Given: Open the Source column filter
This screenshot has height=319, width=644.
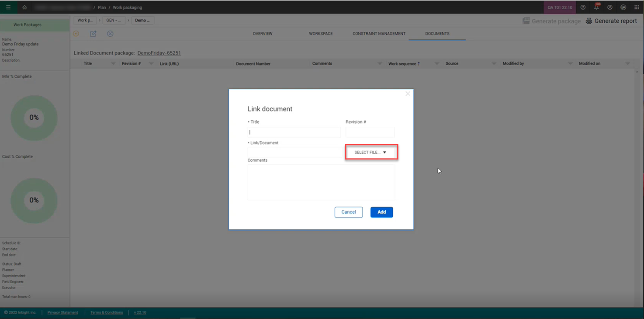Looking at the screenshot, I should (494, 64).
